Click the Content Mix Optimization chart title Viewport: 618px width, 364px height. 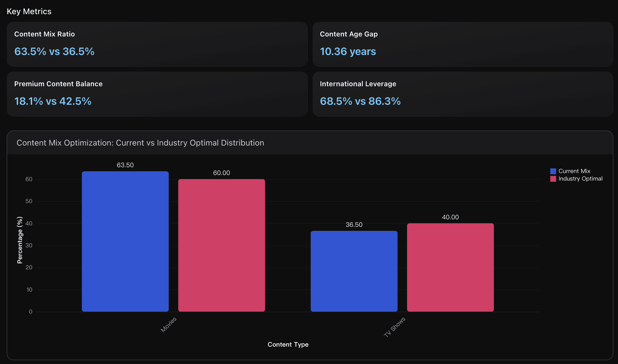tap(140, 143)
